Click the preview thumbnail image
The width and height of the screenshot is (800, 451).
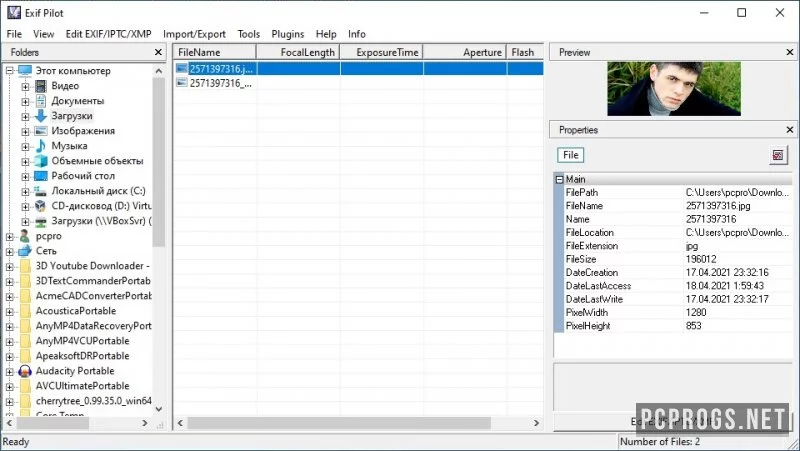pyautogui.click(x=674, y=89)
